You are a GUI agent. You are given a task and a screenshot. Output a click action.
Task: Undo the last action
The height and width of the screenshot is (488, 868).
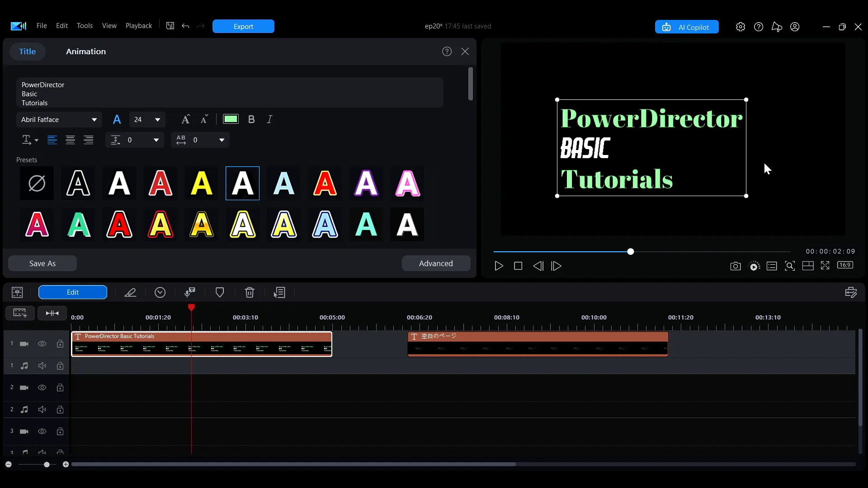185,26
